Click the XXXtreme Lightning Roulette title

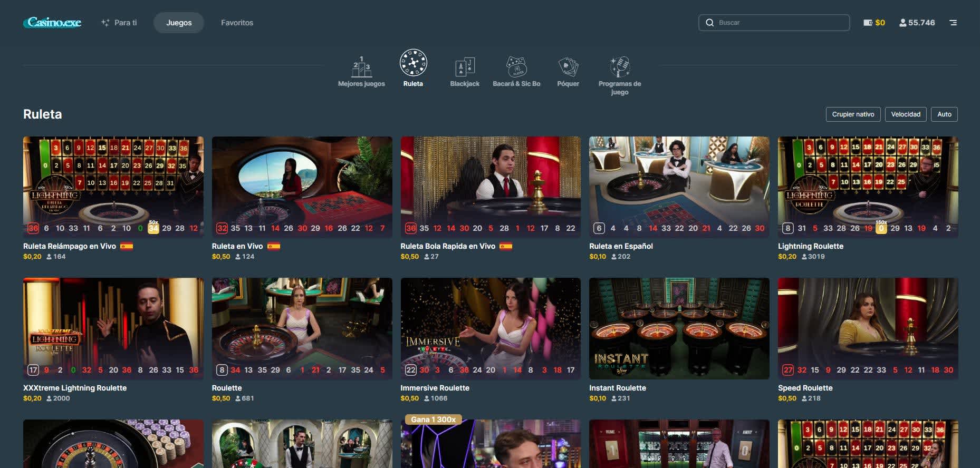click(x=75, y=388)
